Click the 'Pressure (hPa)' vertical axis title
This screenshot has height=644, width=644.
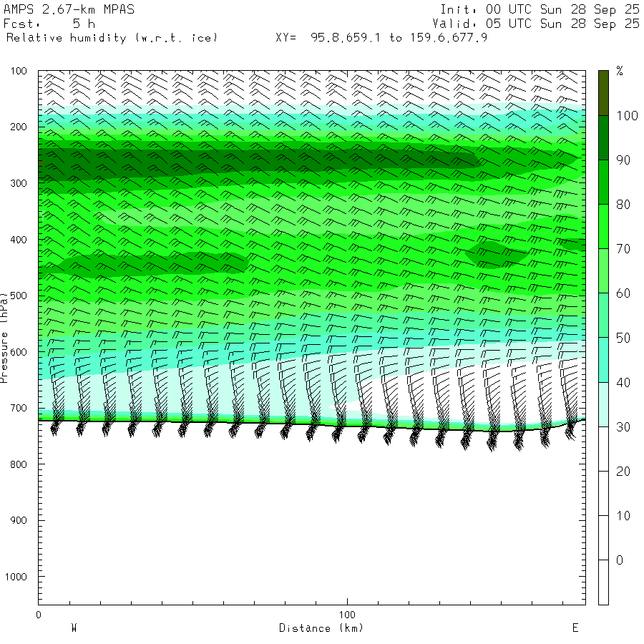(x=4, y=338)
